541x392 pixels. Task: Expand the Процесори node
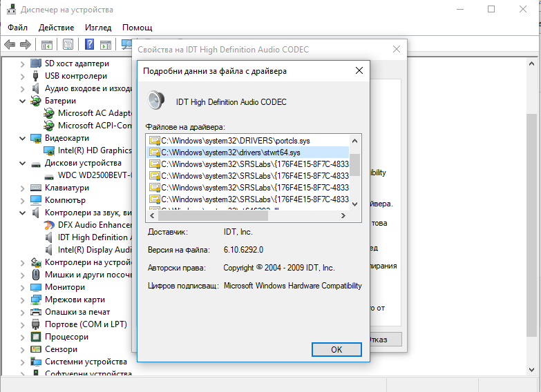tap(22, 337)
